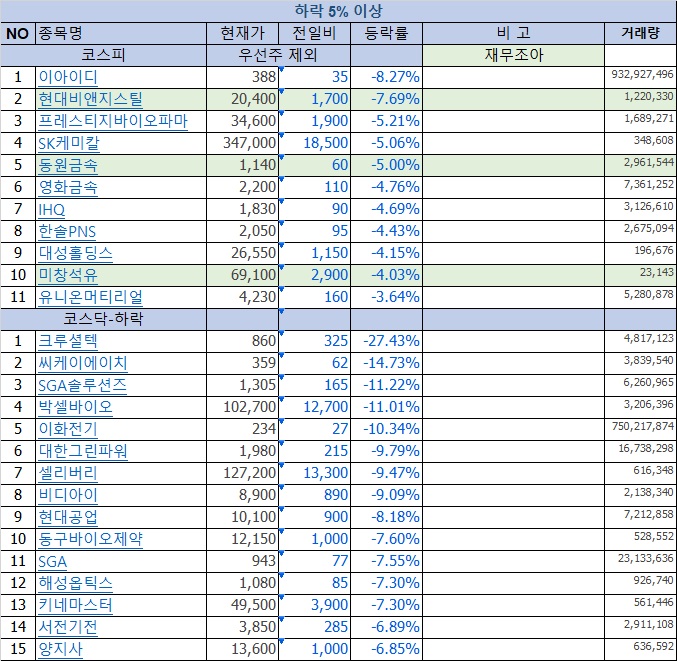Open the 키네마스터 stock link
The image size is (677, 661).
pos(76,606)
